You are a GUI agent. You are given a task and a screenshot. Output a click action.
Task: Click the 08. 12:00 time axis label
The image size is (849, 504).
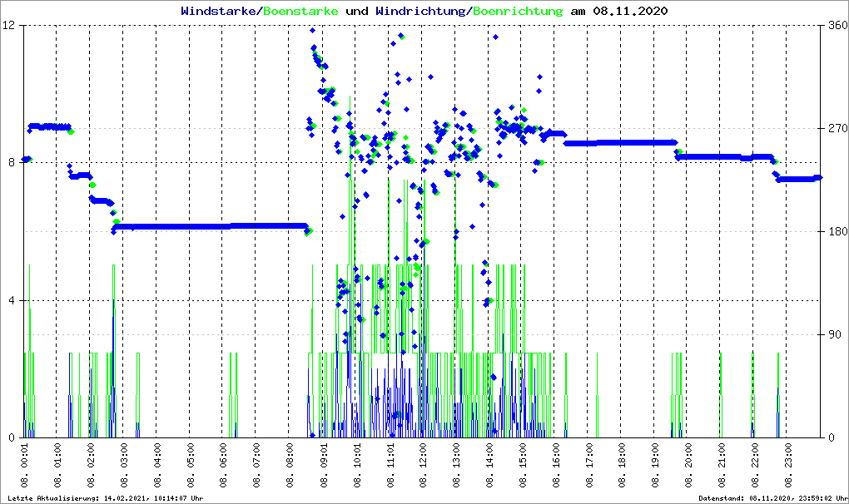[x=422, y=466]
